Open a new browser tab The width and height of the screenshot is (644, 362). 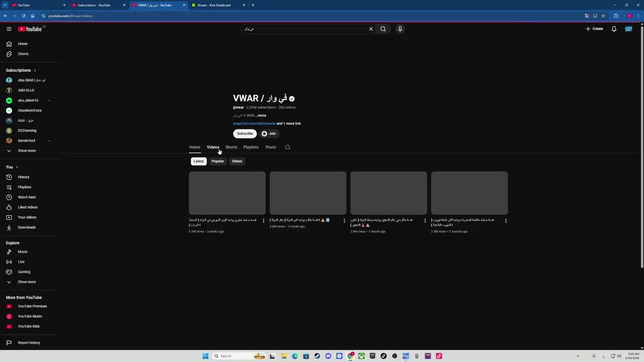pyautogui.click(x=253, y=5)
